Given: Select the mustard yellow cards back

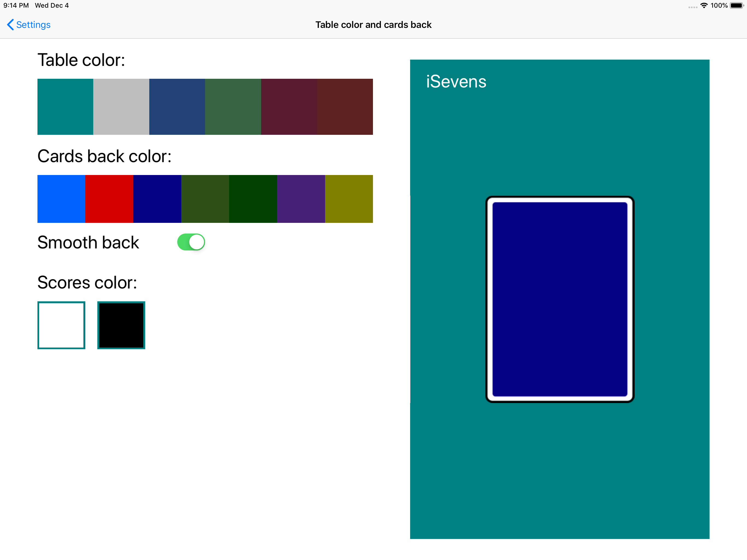Looking at the screenshot, I should [x=349, y=199].
